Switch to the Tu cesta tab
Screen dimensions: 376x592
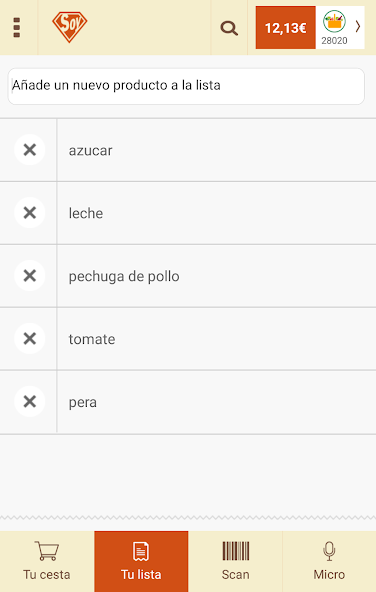[47, 561]
